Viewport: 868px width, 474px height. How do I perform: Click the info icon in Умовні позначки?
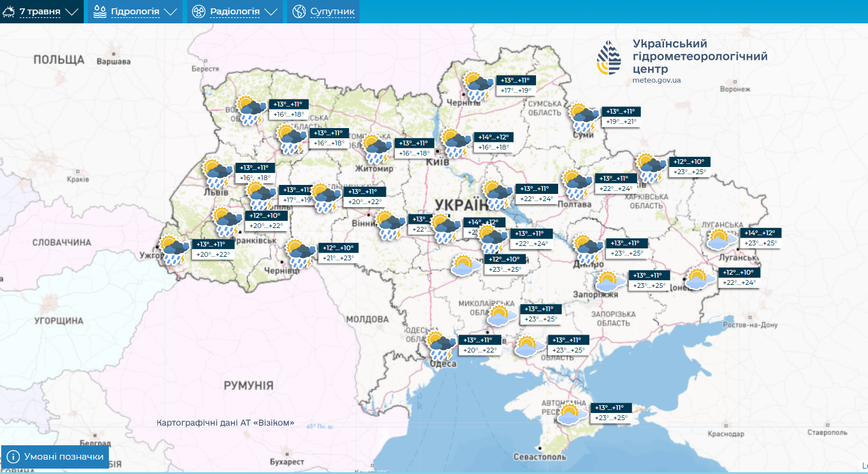[x=14, y=457]
